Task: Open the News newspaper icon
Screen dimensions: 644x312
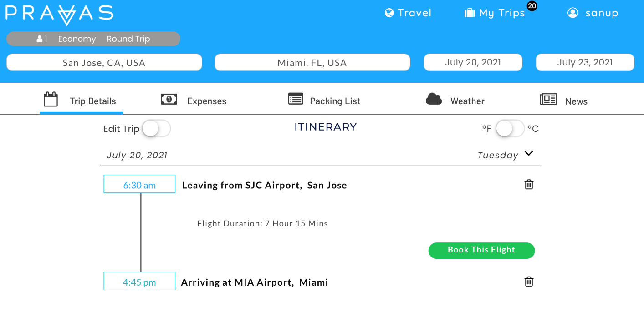Action: click(x=548, y=98)
